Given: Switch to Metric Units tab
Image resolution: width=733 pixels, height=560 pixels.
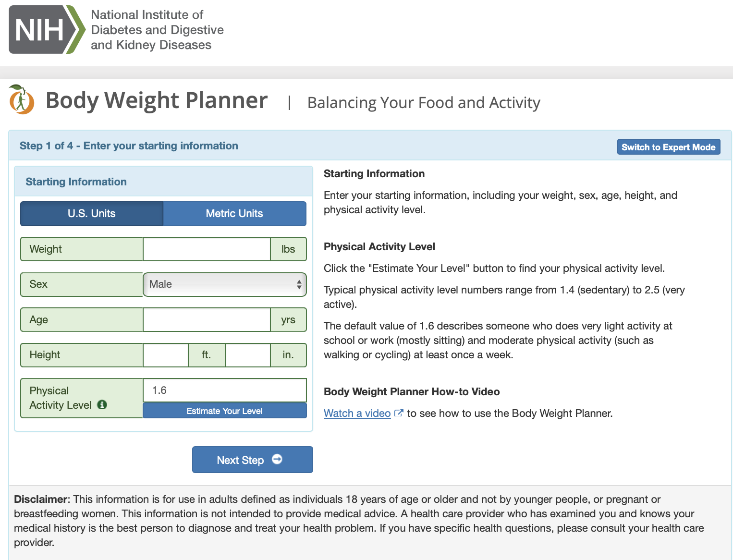Looking at the screenshot, I should (x=234, y=214).
